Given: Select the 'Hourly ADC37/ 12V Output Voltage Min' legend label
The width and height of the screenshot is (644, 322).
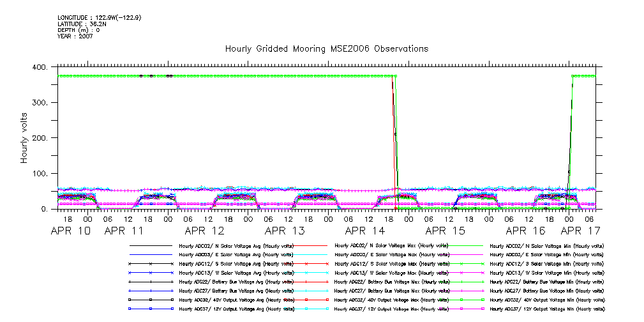Looking at the screenshot, I should (x=547, y=308).
